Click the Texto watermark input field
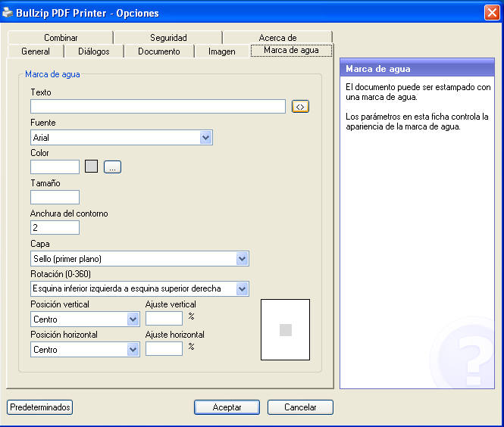This screenshot has width=504, height=427. pos(158,106)
